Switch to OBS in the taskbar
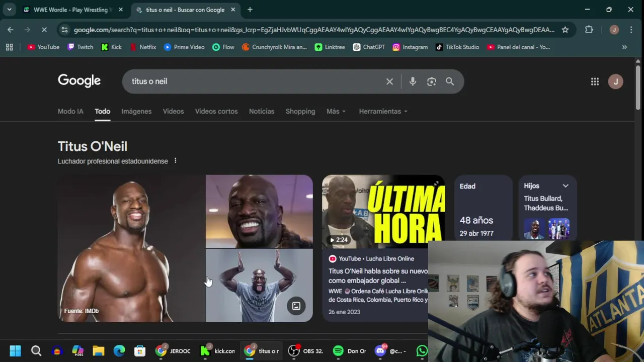The image size is (644, 362). click(x=305, y=351)
